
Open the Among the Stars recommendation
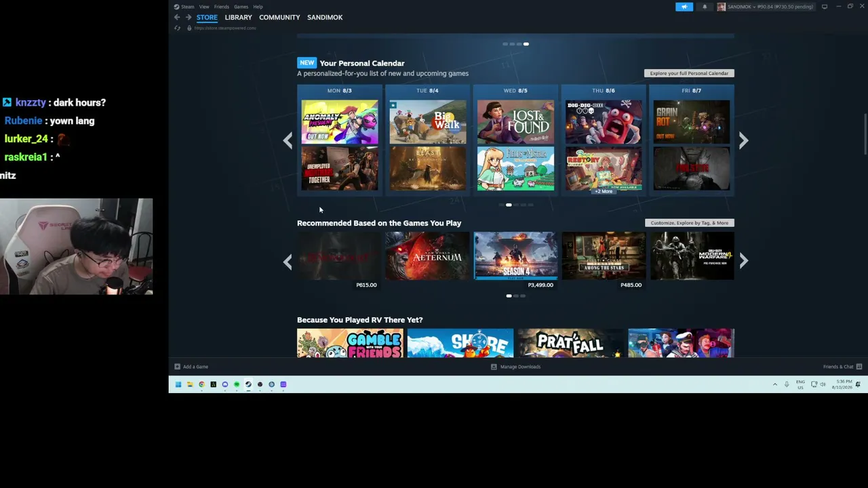[x=604, y=256]
